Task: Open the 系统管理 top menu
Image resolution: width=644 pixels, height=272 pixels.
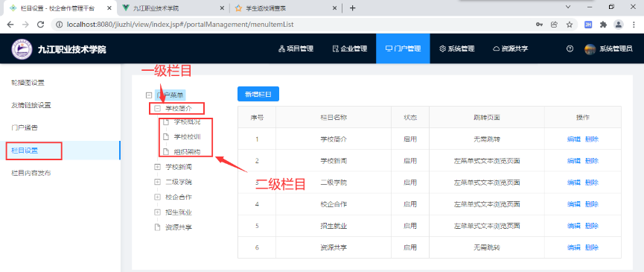Action: point(456,48)
